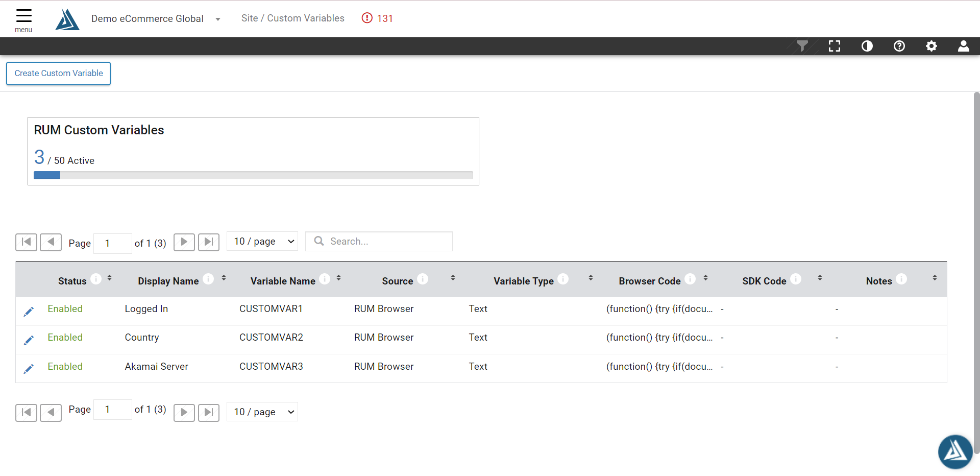Sort table by Variable Type arrows

pos(591,278)
